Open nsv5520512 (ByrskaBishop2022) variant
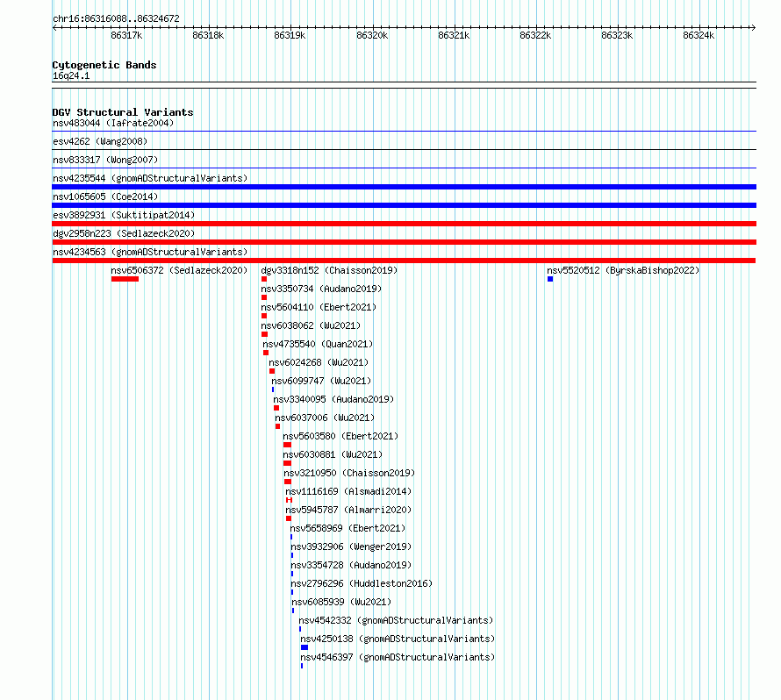The height and width of the screenshot is (700, 781). pos(623,270)
